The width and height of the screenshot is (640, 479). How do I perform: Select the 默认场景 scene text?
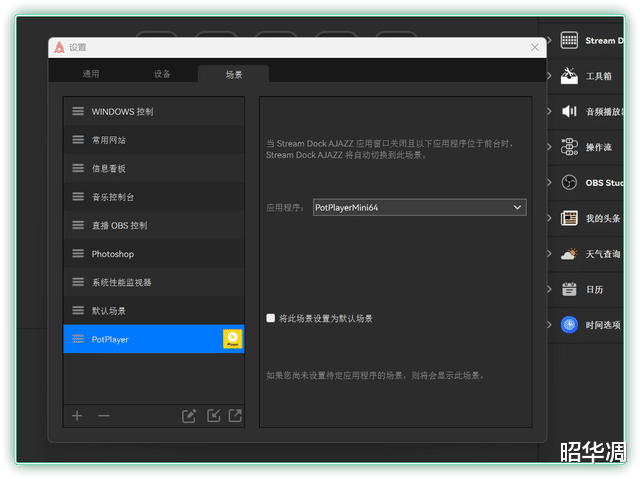tap(109, 311)
